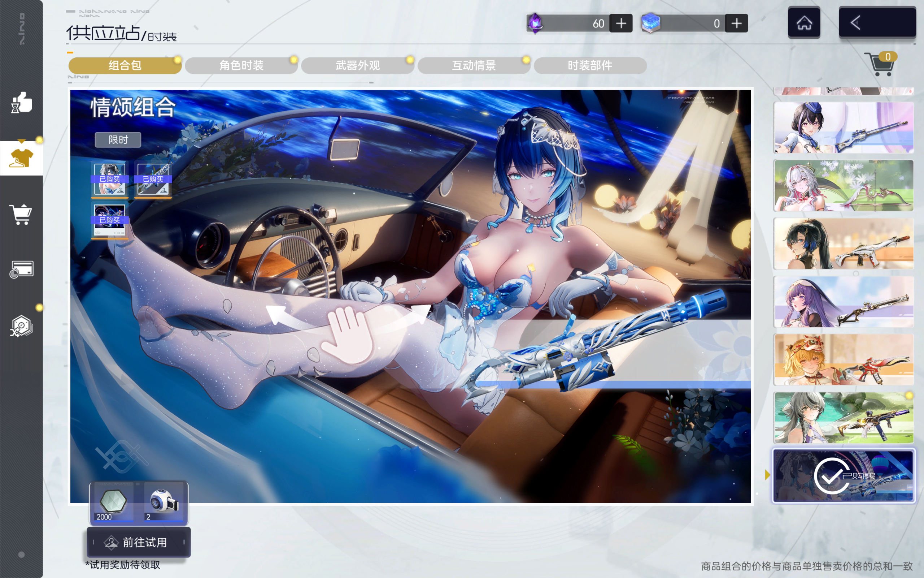The height and width of the screenshot is (578, 924).
Task: Switch to the 组合包 tab
Action: tap(125, 65)
